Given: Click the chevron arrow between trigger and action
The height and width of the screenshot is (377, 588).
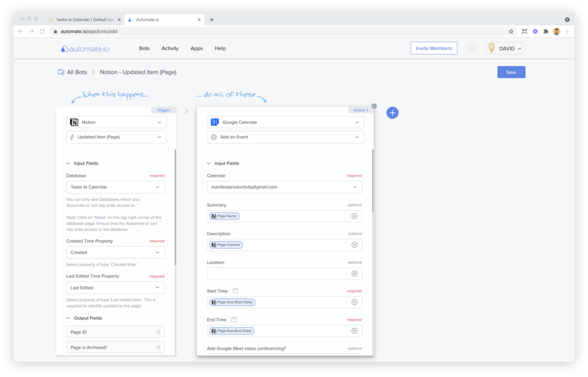Looking at the screenshot, I should (187, 111).
